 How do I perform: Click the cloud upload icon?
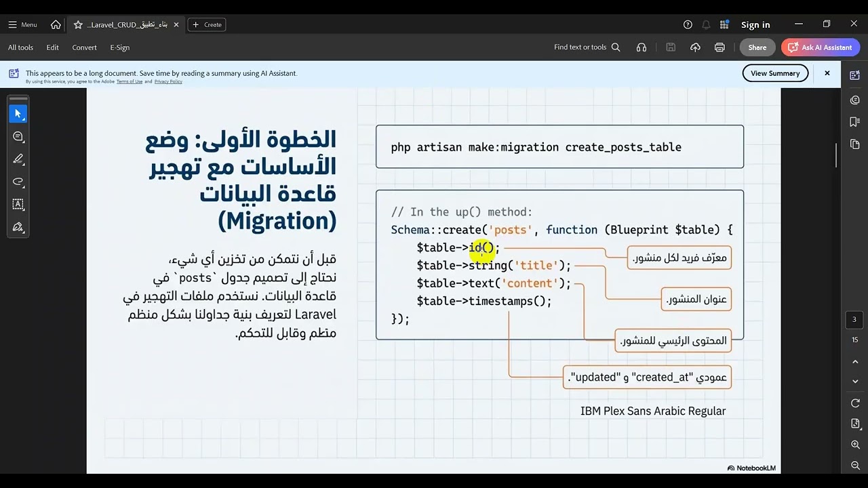pos(695,47)
